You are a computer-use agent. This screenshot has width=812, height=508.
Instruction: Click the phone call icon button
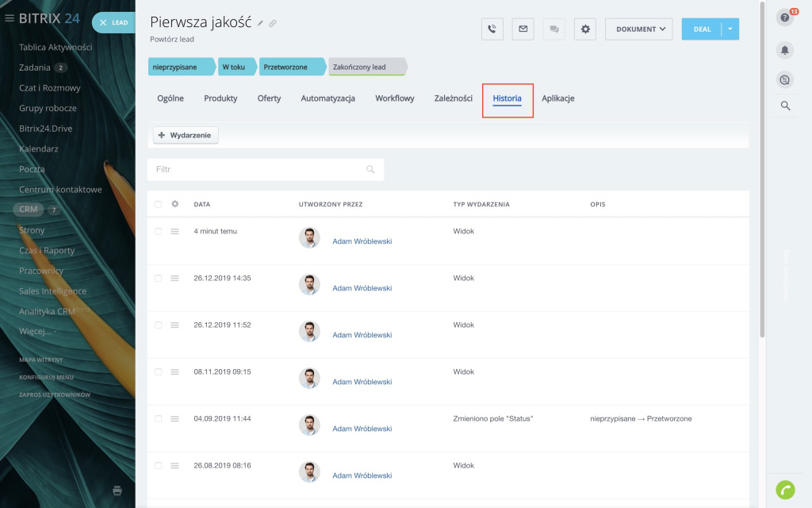pyautogui.click(x=492, y=29)
